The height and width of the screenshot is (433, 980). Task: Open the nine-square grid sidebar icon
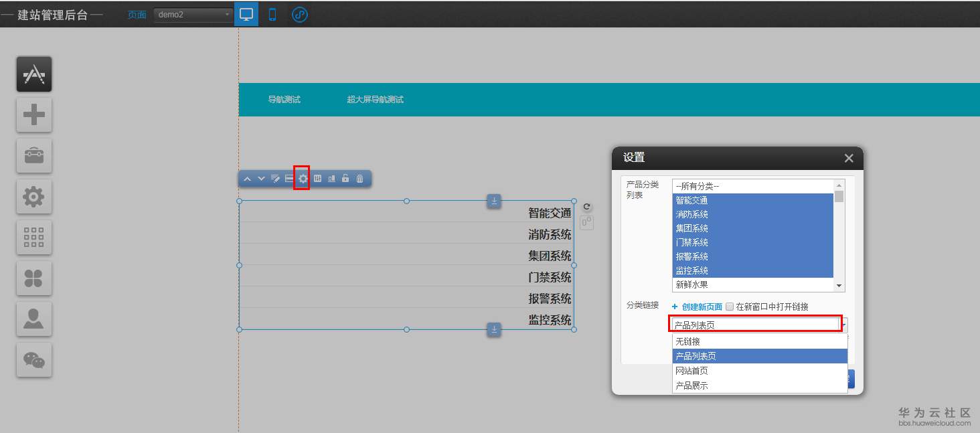[x=34, y=238]
